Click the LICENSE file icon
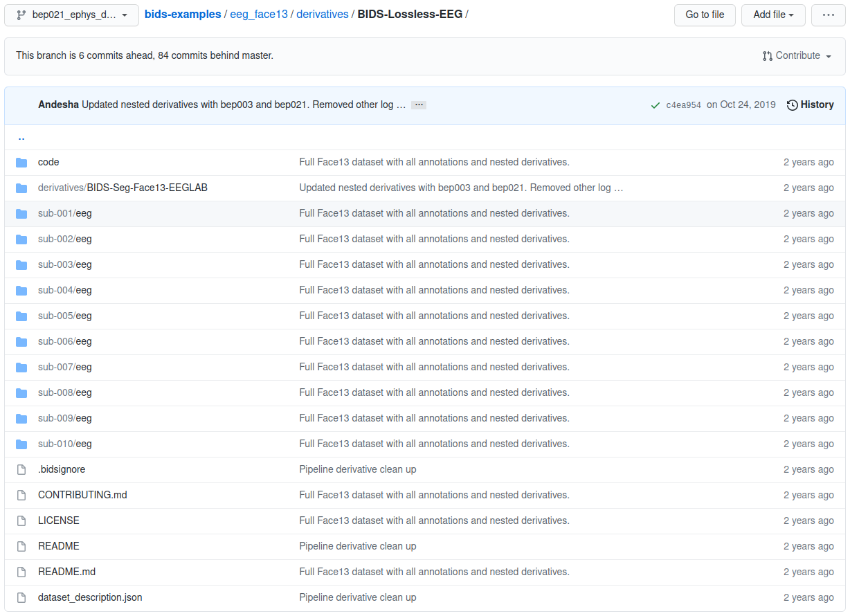Image resolution: width=850 pixels, height=616 pixels. [x=21, y=521]
